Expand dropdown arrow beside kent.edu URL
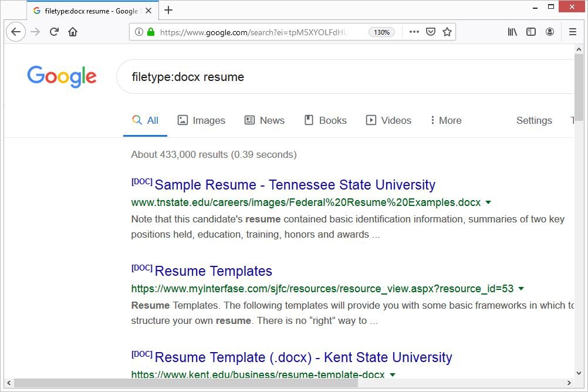The height and width of the screenshot is (392, 588). coord(393,375)
